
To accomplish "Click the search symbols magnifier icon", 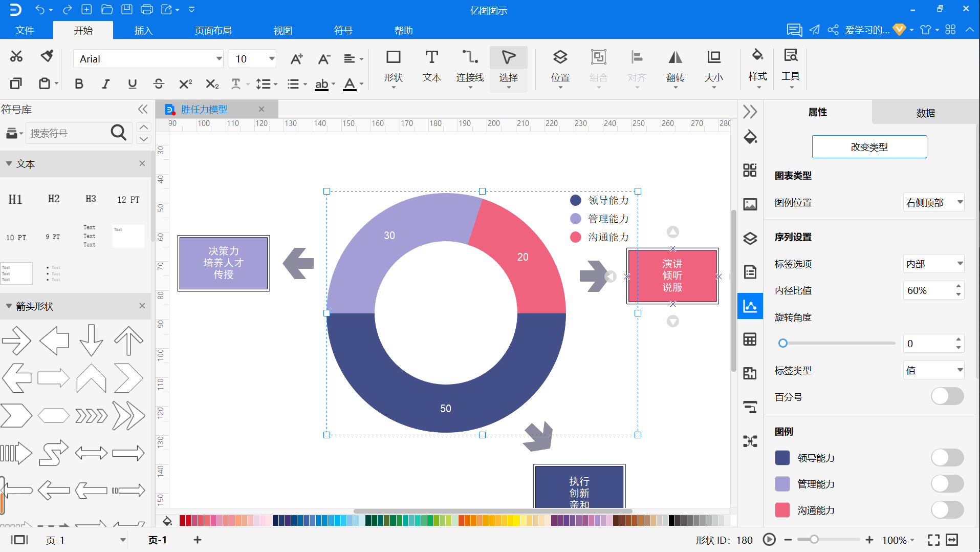I will tap(118, 133).
